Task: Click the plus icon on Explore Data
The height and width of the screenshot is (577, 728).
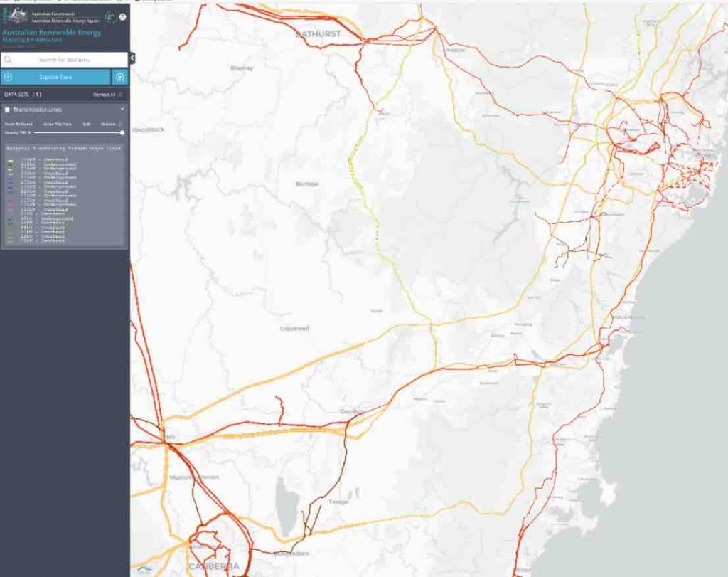Action: pyautogui.click(x=8, y=77)
